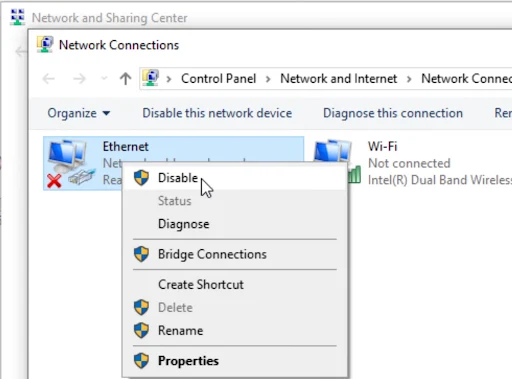Open the recent locations dropdown arrow
Viewport: 512px width, 379px height.
click(104, 79)
